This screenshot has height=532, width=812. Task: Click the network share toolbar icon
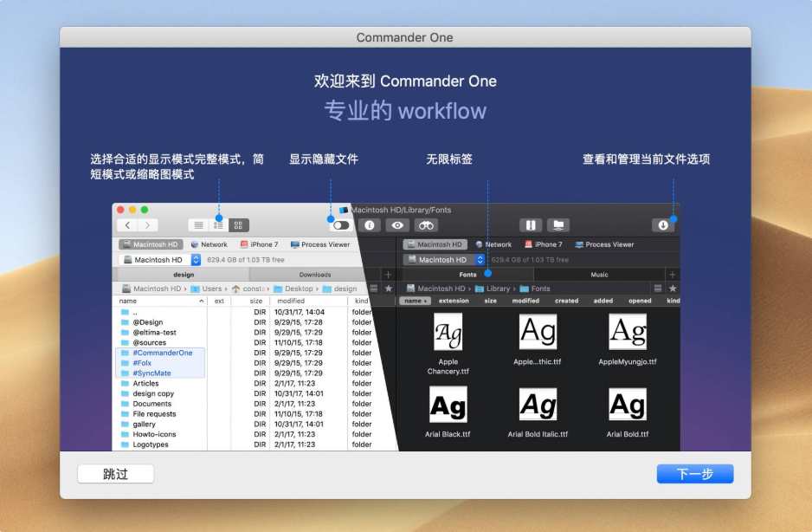point(558,225)
